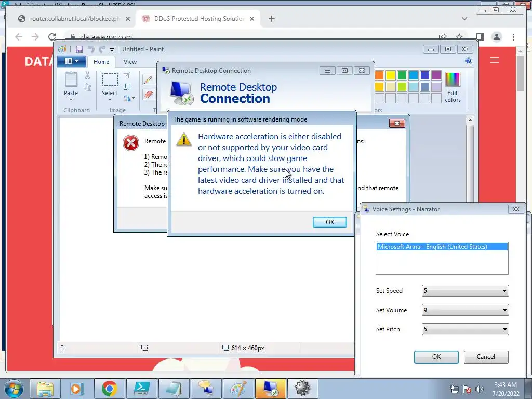Pick the purple color swatch in Paint
The width and height of the screenshot is (532, 399).
click(436, 75)
